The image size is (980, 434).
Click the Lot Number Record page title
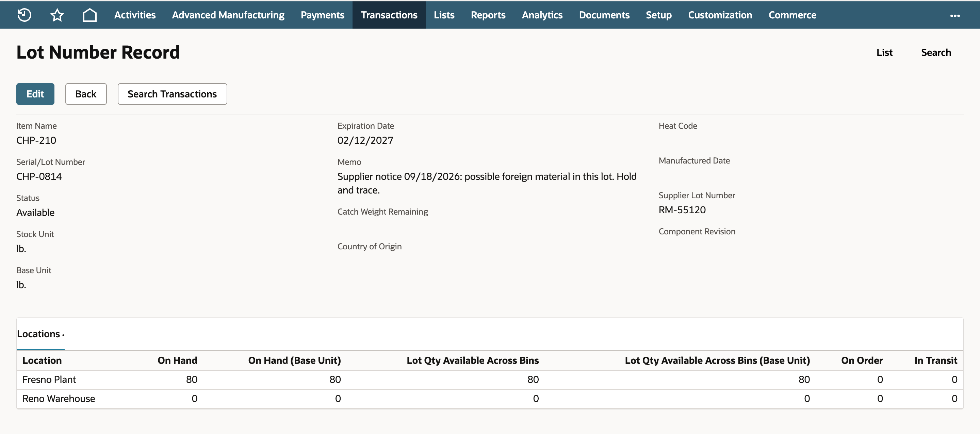98,52
